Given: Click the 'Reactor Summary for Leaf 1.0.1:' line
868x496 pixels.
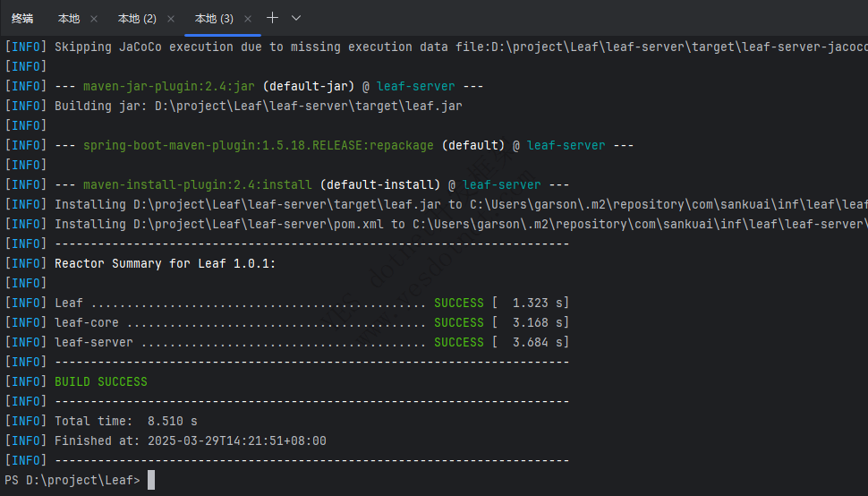Looking at the screenshot, I should point(165,263).
